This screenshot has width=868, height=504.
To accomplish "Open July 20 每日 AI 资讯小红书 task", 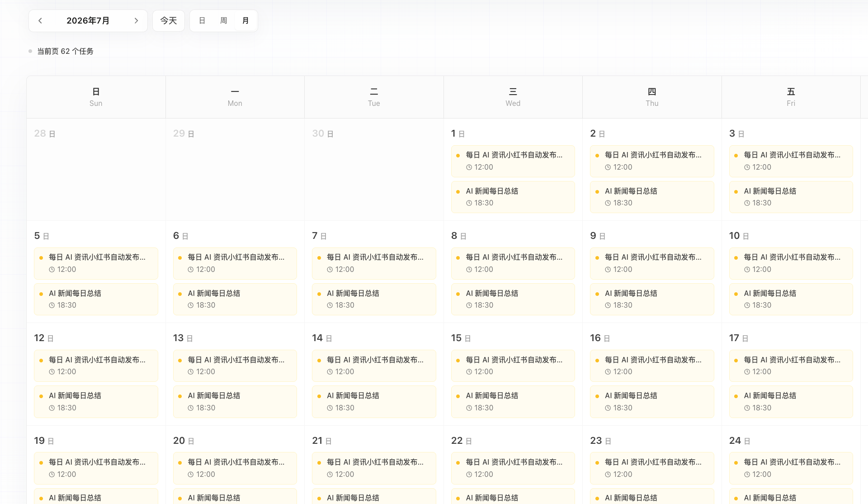I will 235,468.
